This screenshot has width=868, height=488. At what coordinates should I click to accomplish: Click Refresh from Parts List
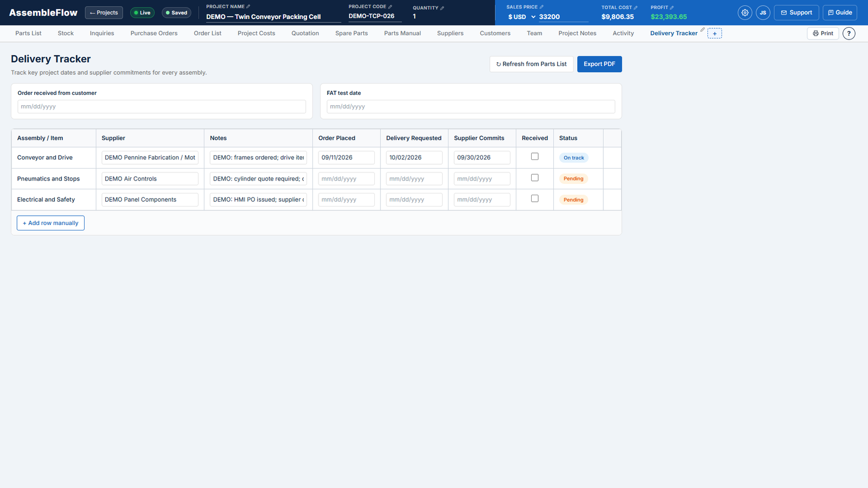(x=532, y=64)
